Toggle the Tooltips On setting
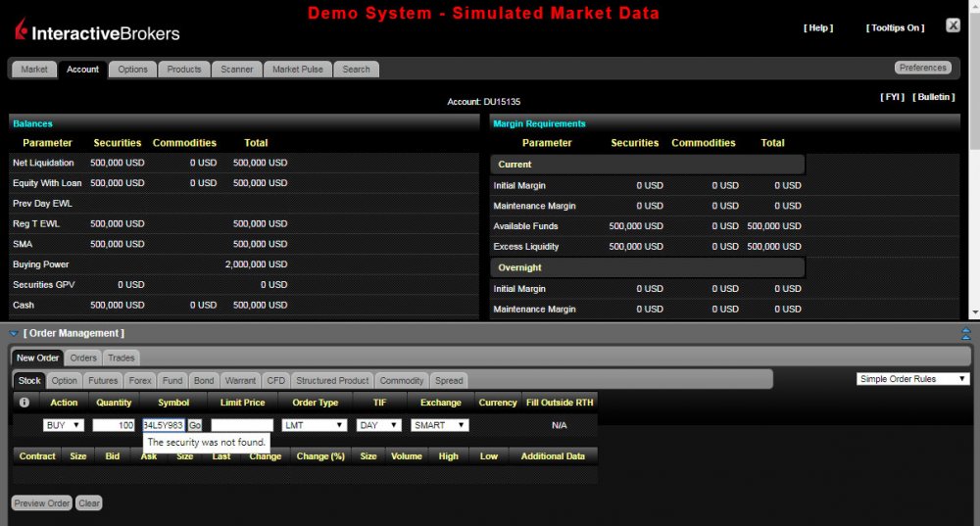Image resolution: width=980 pixels, height=526 pixels. click(895, 28)
